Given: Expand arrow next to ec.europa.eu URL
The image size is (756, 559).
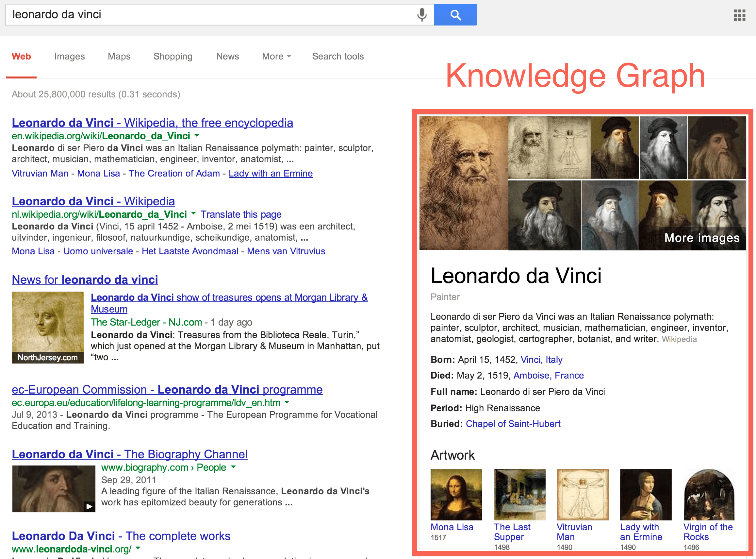Looking at the screenshot, I should tap(287, 402).
